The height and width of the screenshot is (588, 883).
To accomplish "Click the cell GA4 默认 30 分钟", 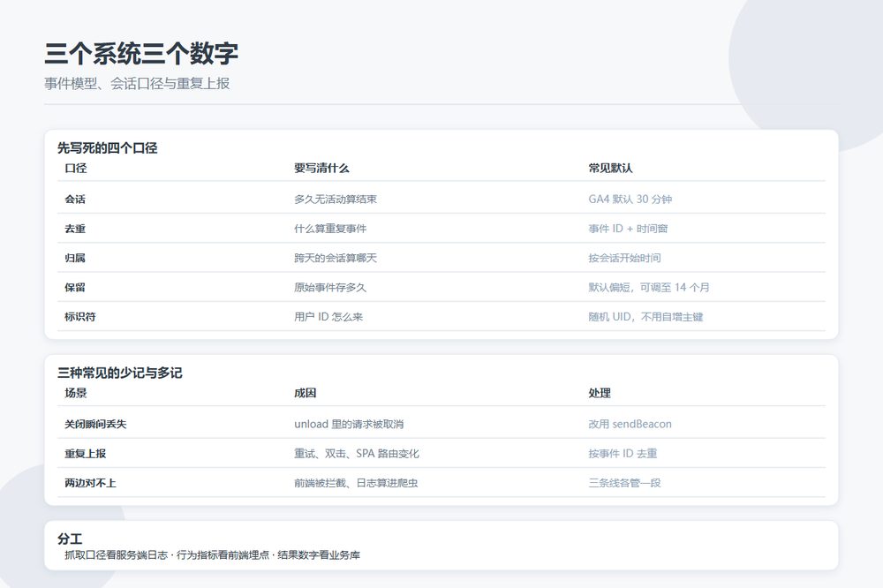I will [630, 199].
